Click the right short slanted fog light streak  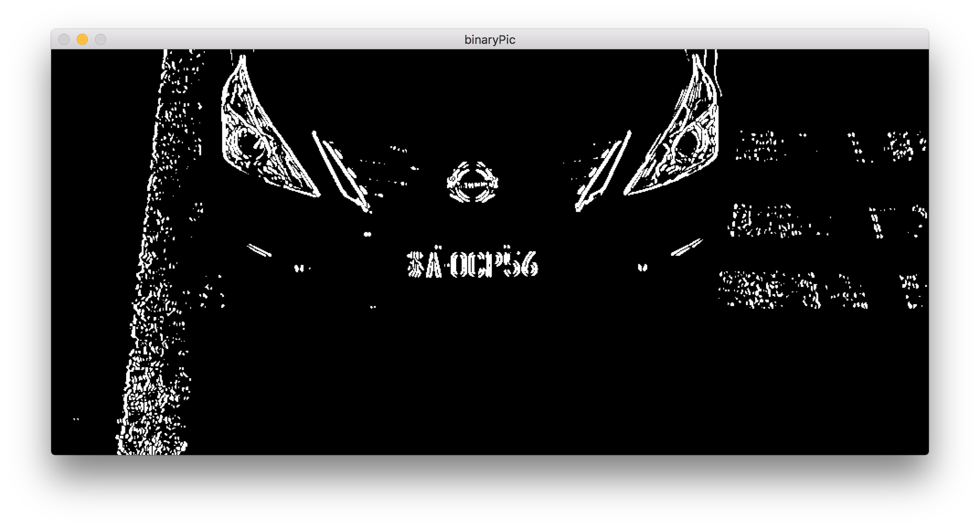pyautogui.click(x=687, y=247)
